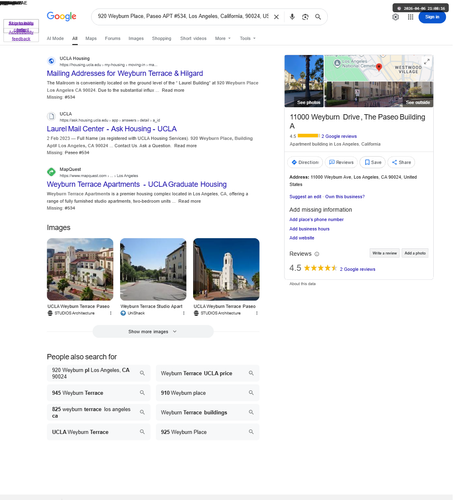Switch to AI Mode tab
458x500 pixels.
[55, 38]
